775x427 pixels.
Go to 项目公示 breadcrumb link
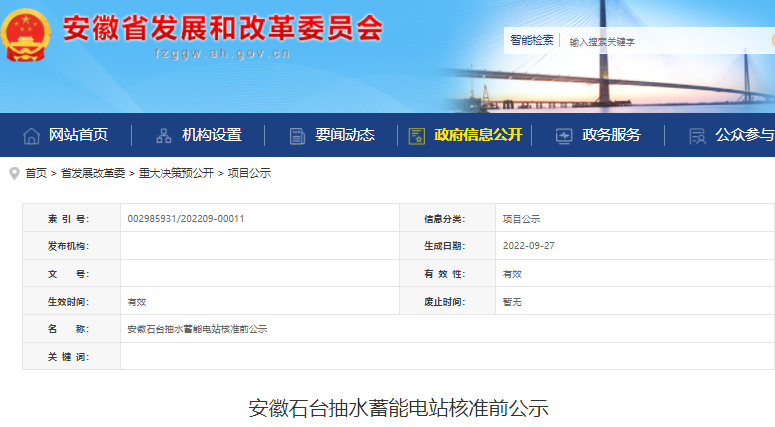coord(249,173)
